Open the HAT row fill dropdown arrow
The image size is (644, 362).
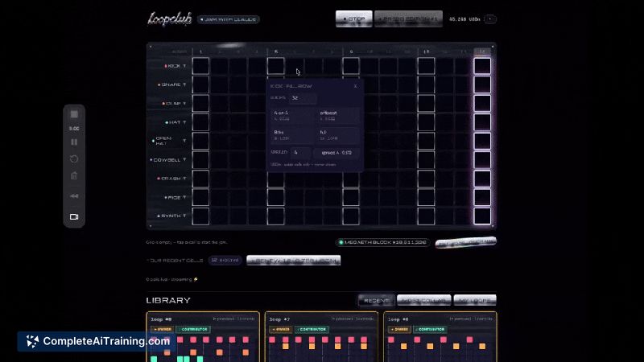[184, 122]
